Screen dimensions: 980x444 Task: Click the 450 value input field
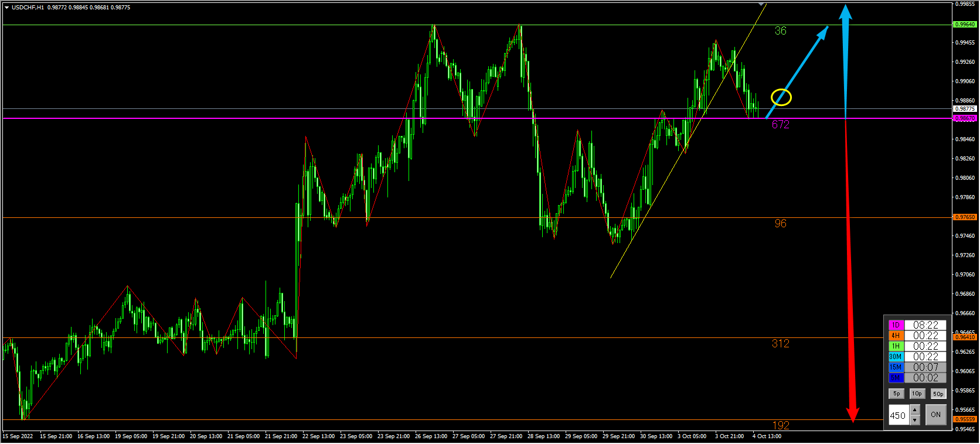click(899, 415)
